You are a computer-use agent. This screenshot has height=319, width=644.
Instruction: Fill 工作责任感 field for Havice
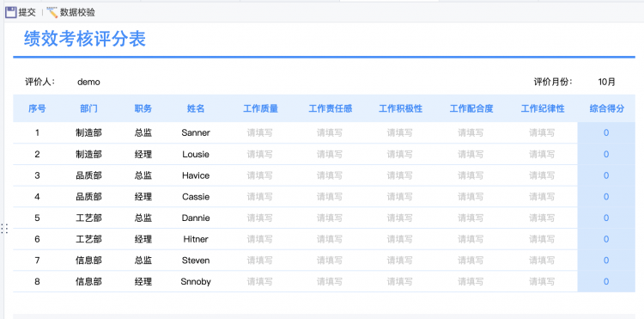point(330,175)
